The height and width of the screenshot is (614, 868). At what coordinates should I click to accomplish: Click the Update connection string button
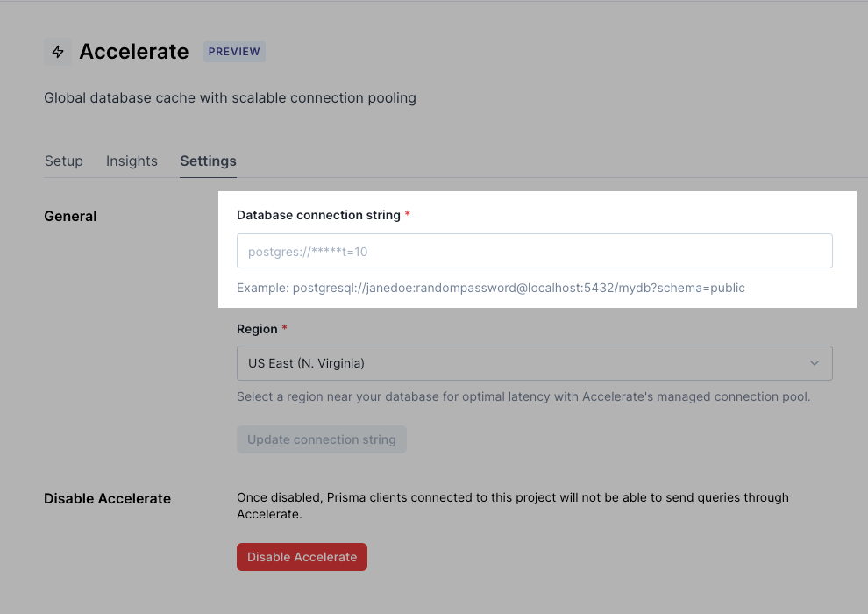coord(321,439)
